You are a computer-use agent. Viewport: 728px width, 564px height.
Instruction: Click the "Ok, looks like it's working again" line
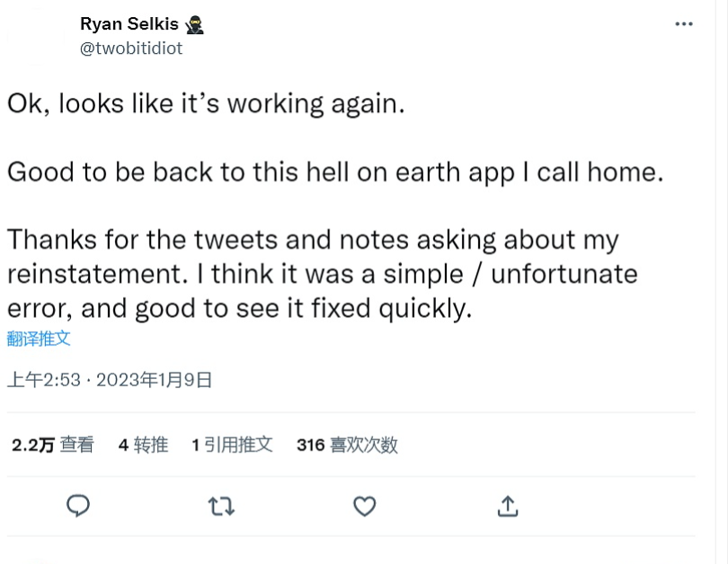click(207, 103)
